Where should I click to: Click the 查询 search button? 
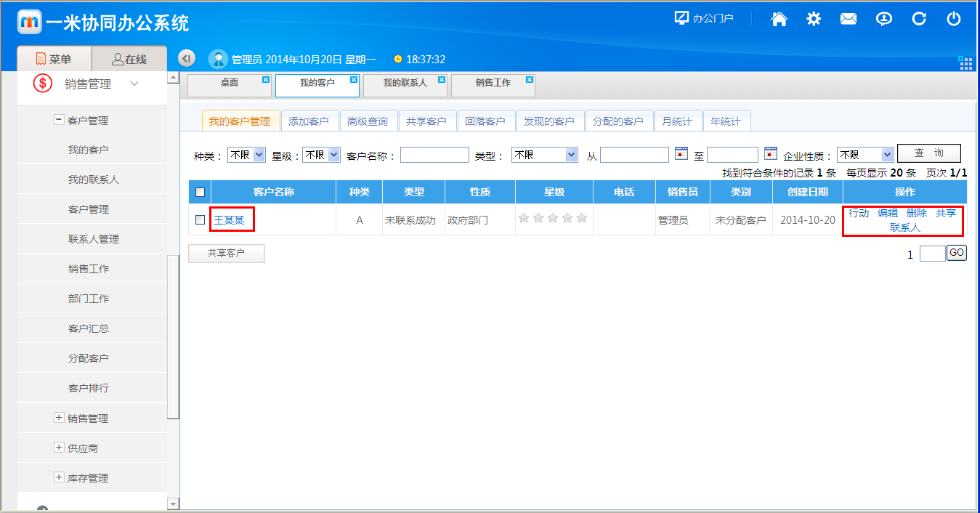(929, 153)
